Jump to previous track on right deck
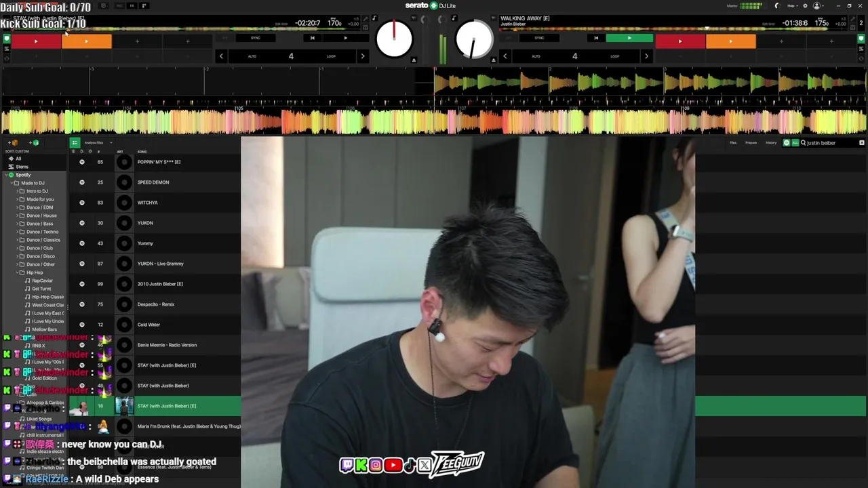The image size is (868, 488). point(596,38)
